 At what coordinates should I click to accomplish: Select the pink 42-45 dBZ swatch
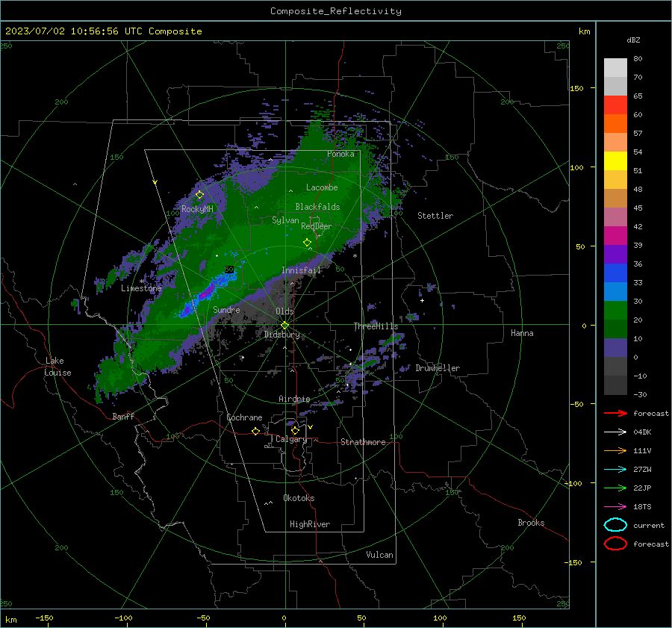click(615, 217)
